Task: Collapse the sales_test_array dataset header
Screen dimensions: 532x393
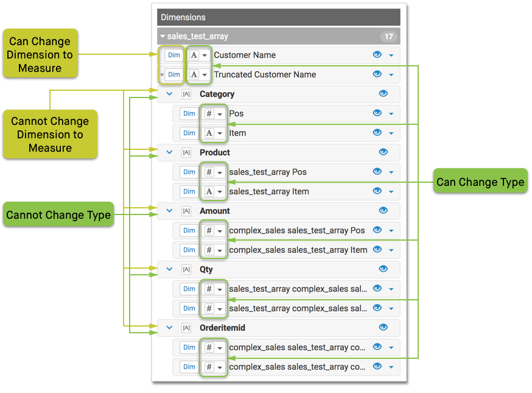Action: click(163, 37)
